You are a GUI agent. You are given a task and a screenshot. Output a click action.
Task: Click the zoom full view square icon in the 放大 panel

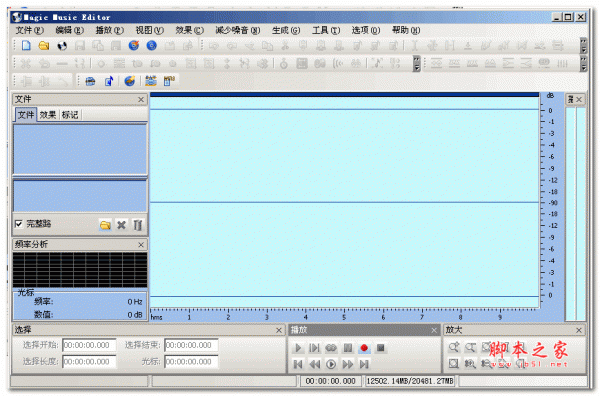pyautogui.click(x=454, y=363)
